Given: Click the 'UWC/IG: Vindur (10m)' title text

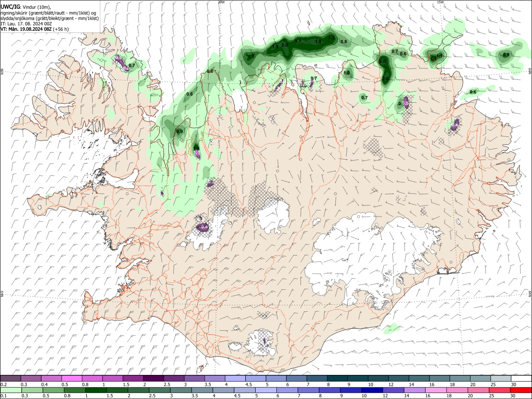Looking at the screenshot, I should tap(26, 7).
